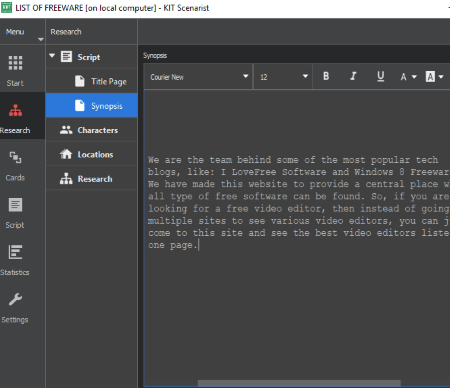This screenshot has width=450, height=388.
Task: Click the line starting 'multiple sites to see'
Action: (298, 221)
